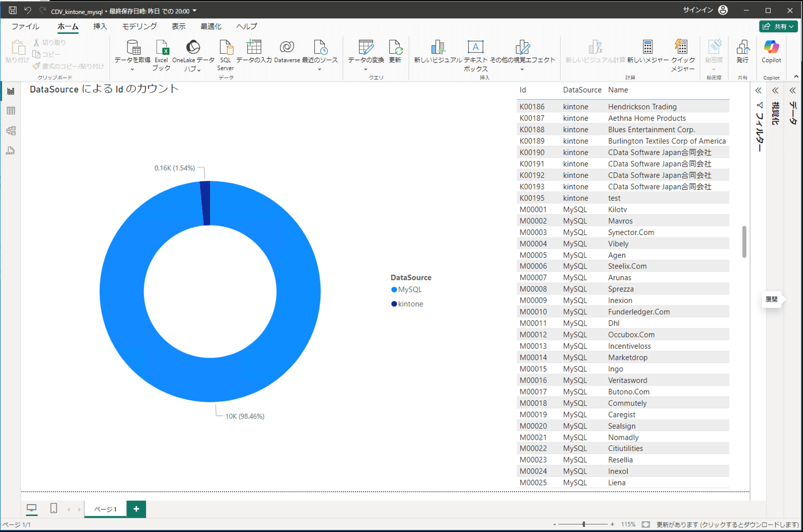Screen dimensions: 803x532
Task: Open the Insert (挿入) tab
Action: tap(100, 26)
